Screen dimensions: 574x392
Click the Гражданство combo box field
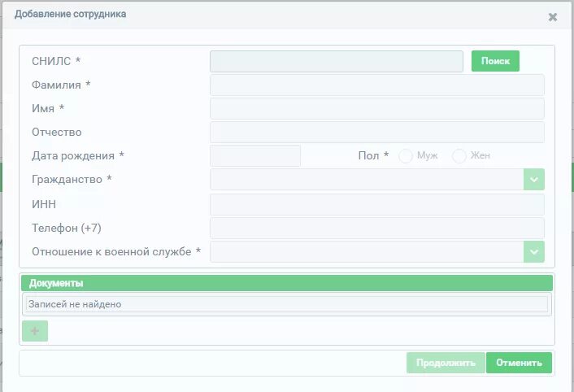(x=367, y=180)
